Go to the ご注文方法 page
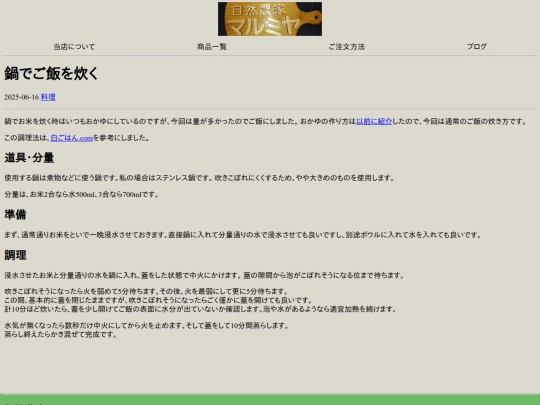Image resolution: width=540 pixels, height=405 pixels. point(346,47)
